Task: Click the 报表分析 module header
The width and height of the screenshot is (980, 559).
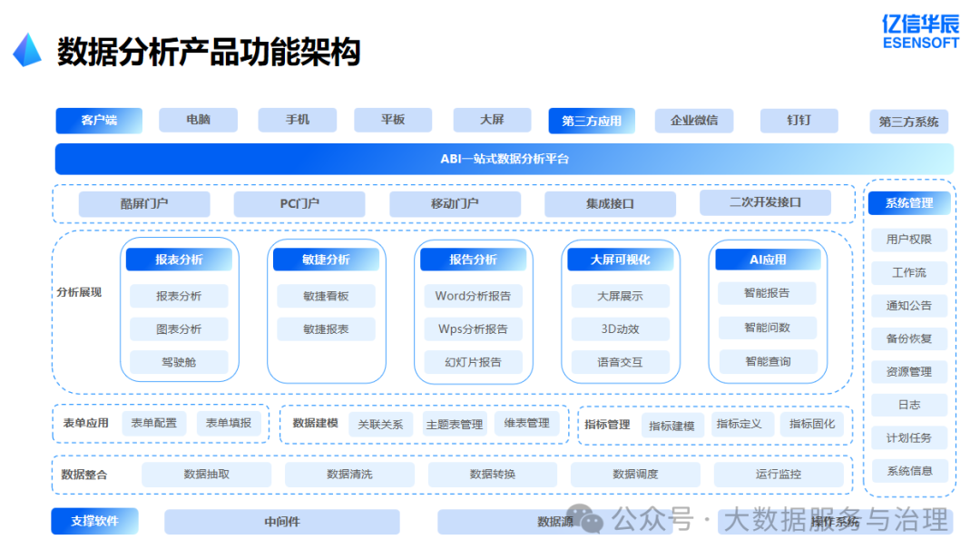Action: coord(179,260)
